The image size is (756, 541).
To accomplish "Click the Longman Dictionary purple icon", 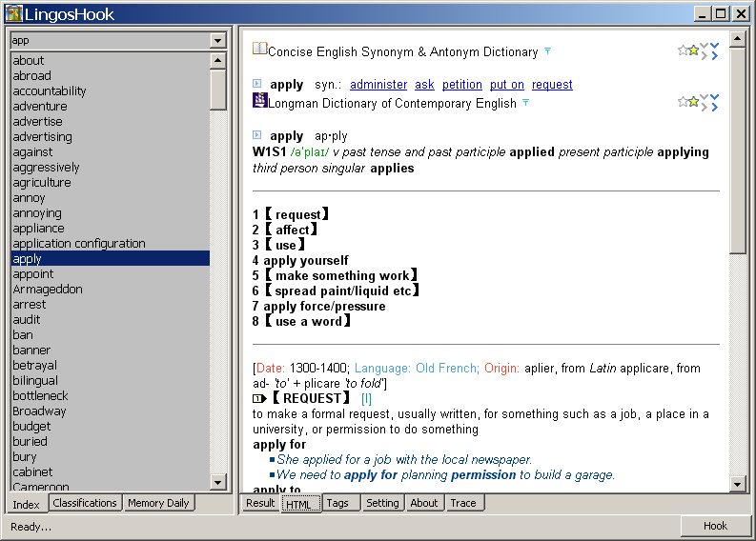I will click(x=260, y=100).
